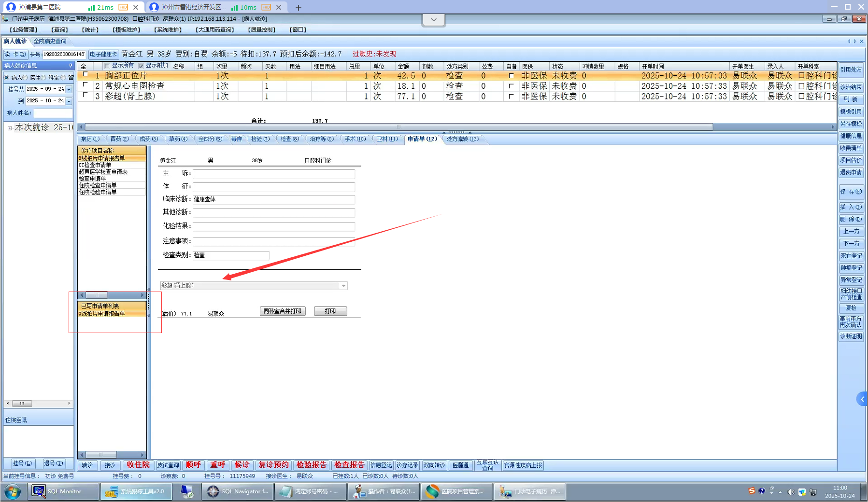Open the 挂号从 date dropdown
Viewport: 868px width, 502px height.
coord(69,89)
